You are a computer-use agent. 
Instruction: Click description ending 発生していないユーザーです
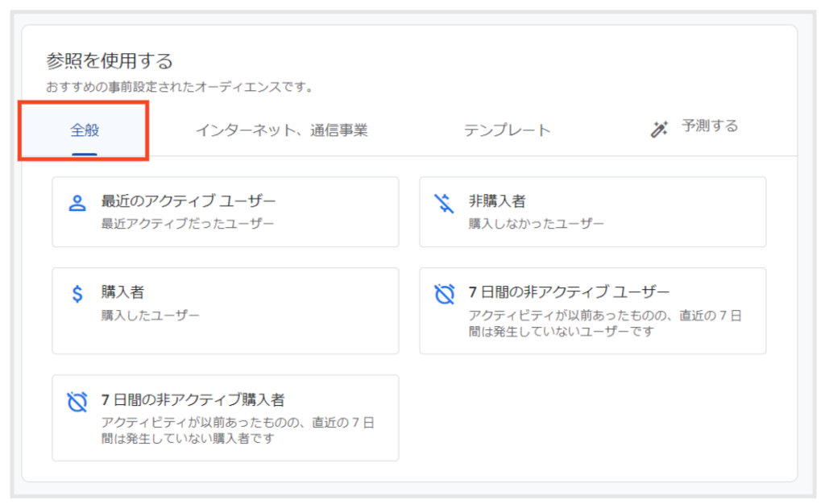(x=605, y=323)
